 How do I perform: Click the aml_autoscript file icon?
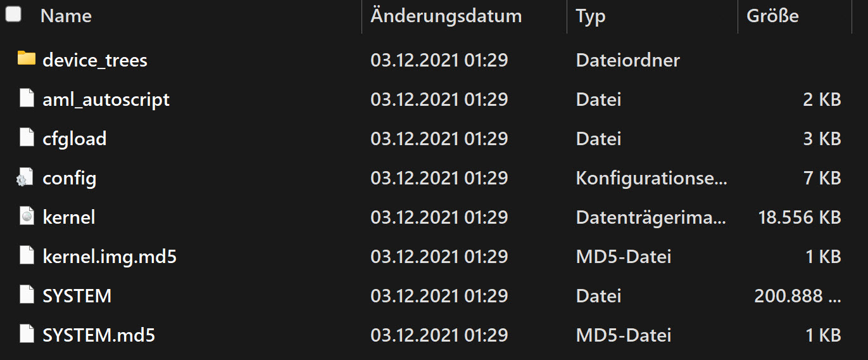[26, 99]
